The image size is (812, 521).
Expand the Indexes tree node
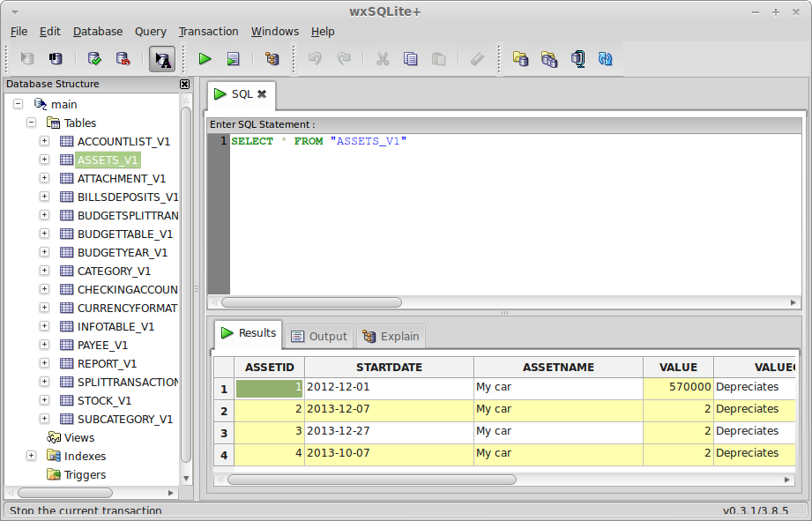click(x=31, y=456)
